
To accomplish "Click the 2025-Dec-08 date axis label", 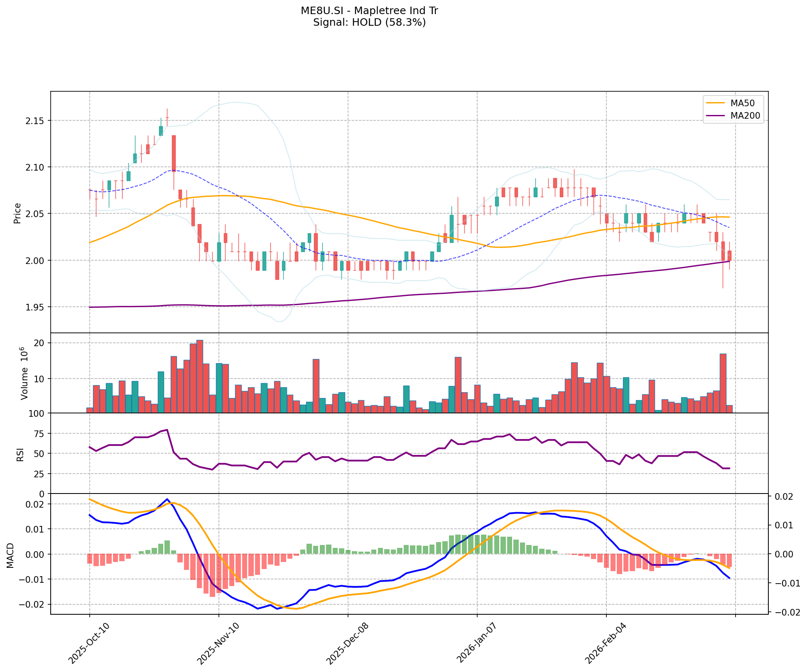I will coord(346,643).
